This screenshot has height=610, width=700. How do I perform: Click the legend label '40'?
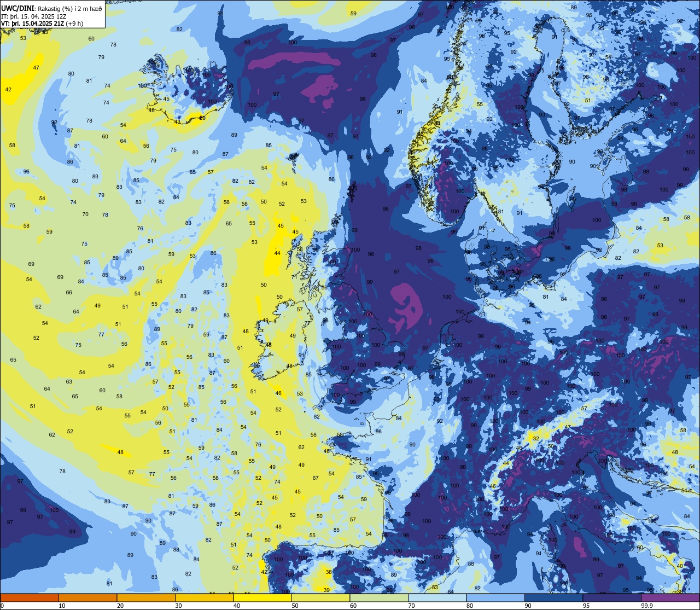tap(237, 606)
